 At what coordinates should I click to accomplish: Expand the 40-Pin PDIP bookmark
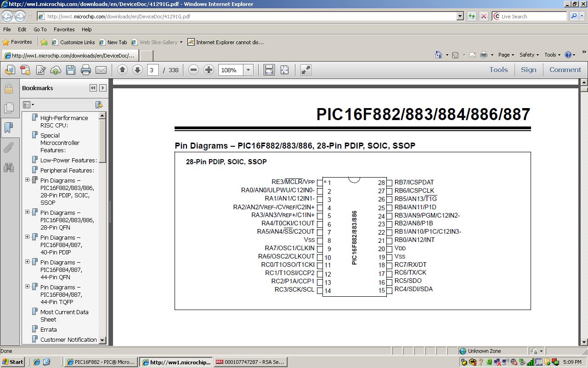tap(27, 237)
